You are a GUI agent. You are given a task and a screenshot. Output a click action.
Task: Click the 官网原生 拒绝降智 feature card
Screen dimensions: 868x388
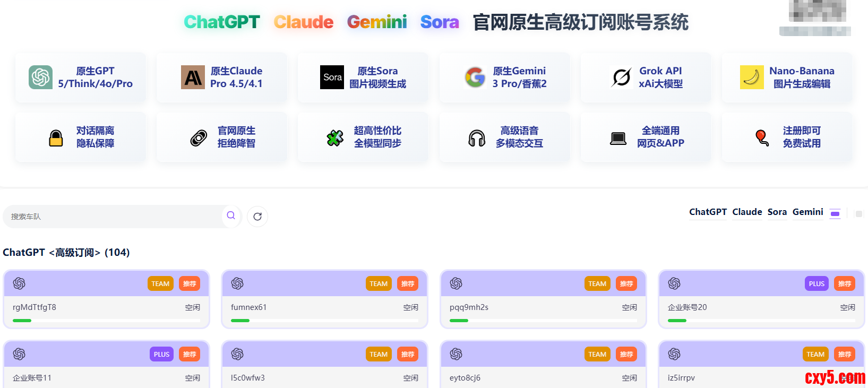point(221,137)
